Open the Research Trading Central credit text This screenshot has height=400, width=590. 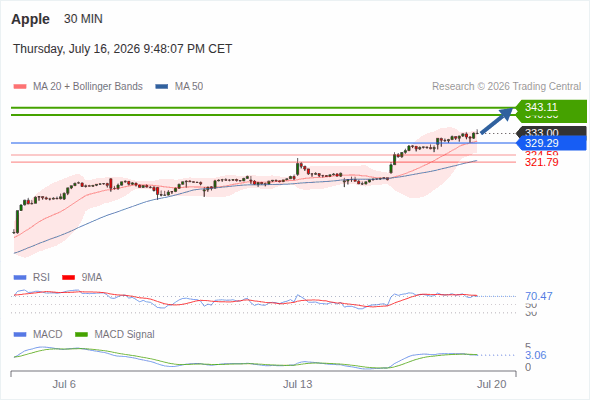pyautogui.click(x=506, y=87)
